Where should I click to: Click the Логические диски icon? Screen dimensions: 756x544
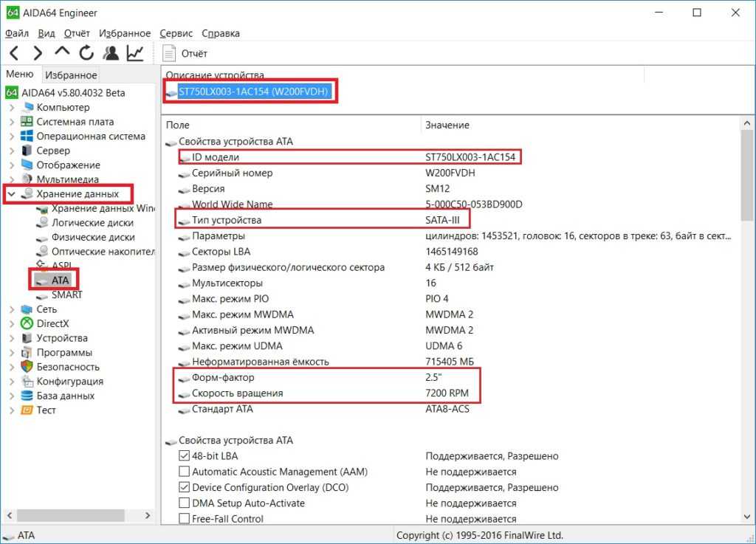coord(42,222)
